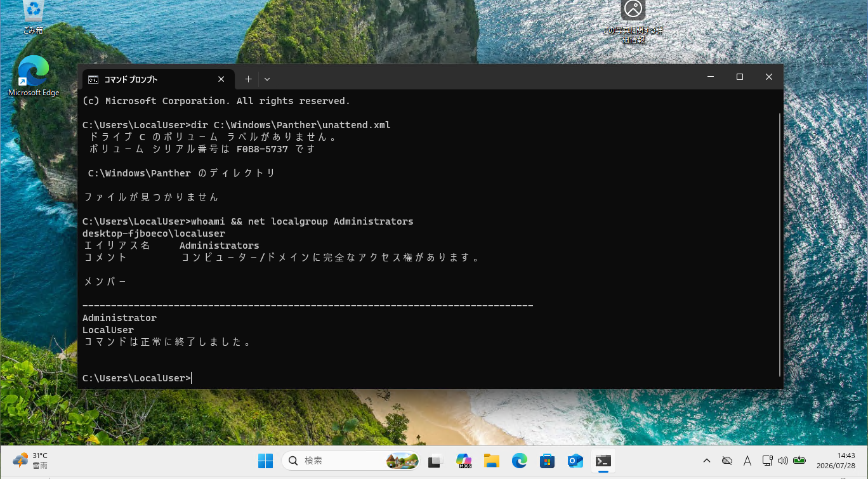Open the Recycle Bin desktop icon
Screen dimensions: 868x479
coord(33,17)
